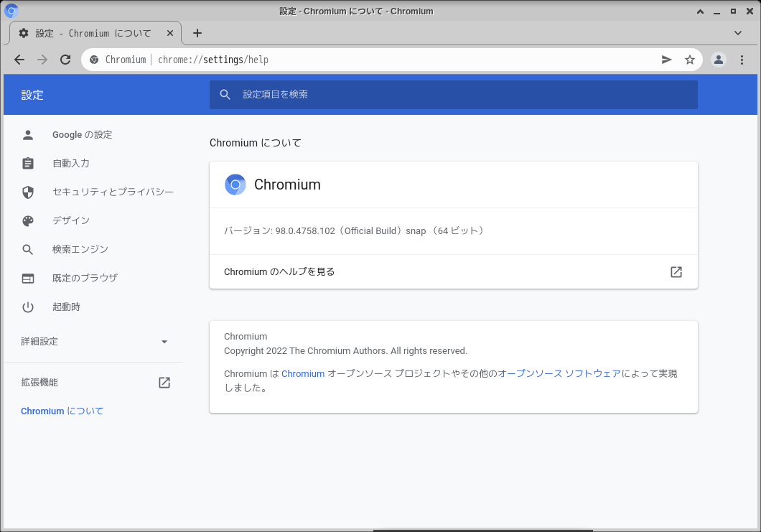Click the address bar URL chrome://settings/help
Image resolution: width=761 pixels, height=532 pixels.
coord(213,60)
